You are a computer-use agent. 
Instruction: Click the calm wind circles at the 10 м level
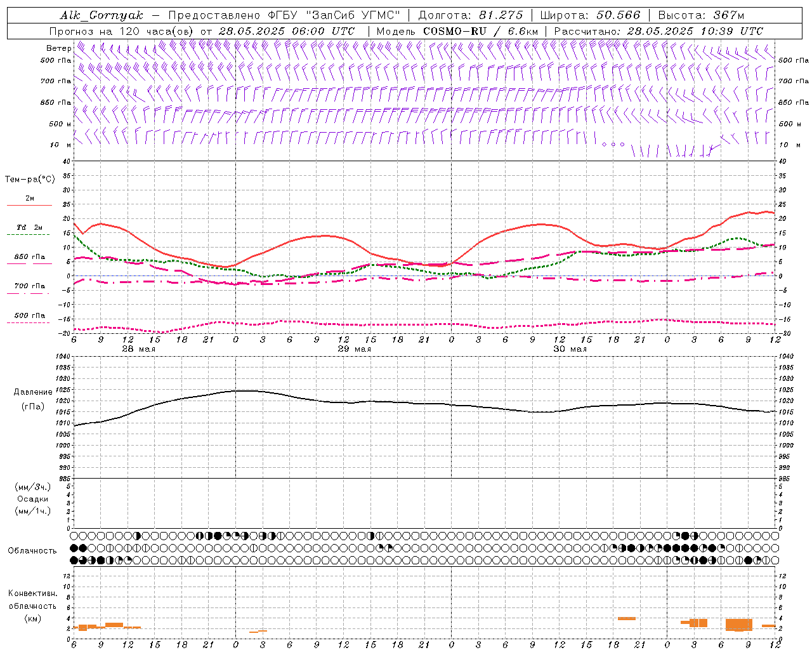point(613,145)
